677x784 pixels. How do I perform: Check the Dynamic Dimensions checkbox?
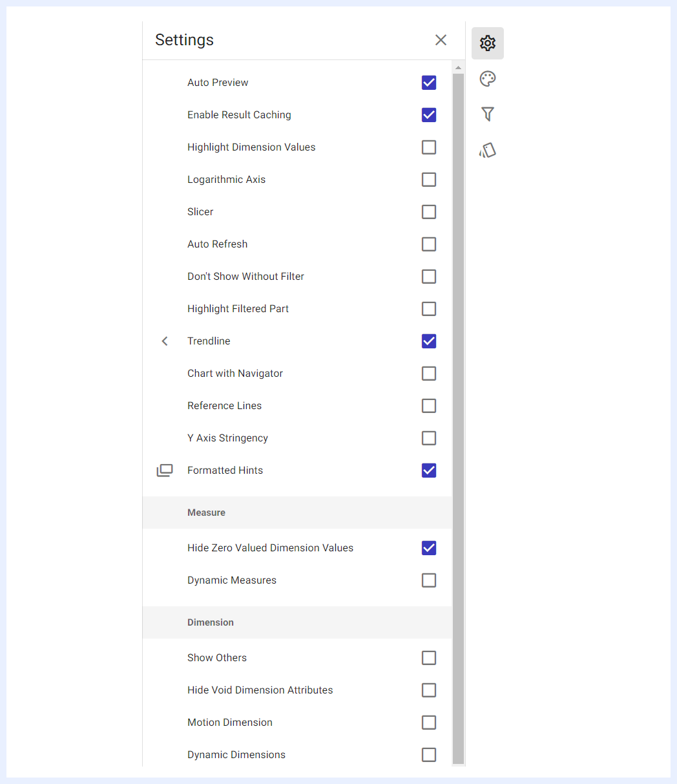429,755
